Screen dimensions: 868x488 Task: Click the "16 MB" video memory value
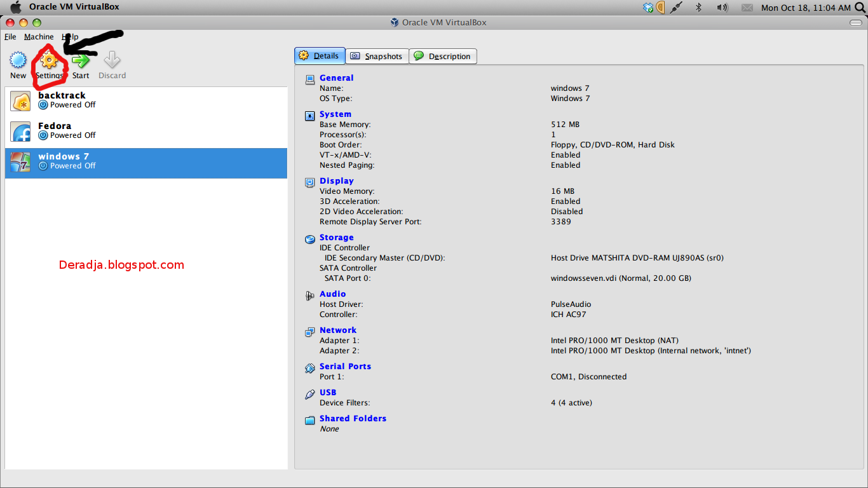(562, 191)
